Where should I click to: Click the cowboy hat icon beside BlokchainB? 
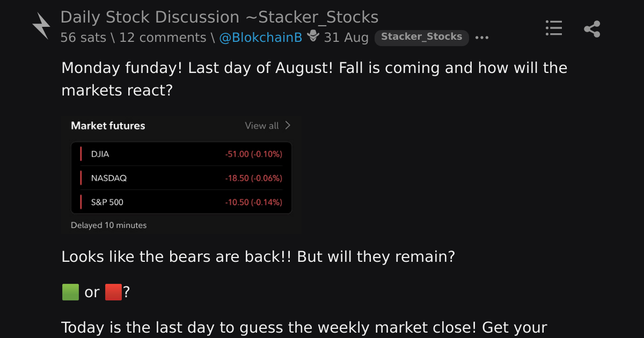313,36
